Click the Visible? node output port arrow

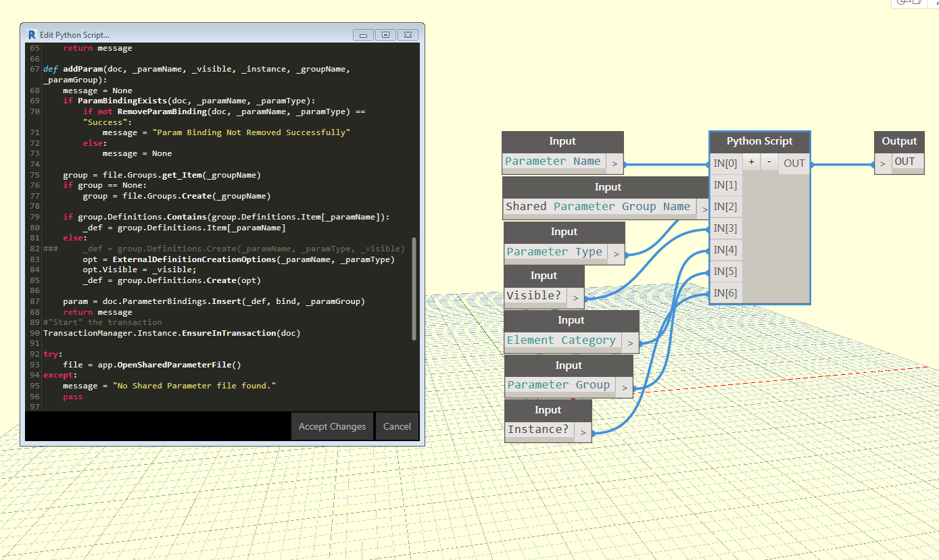tap(575, 297)
